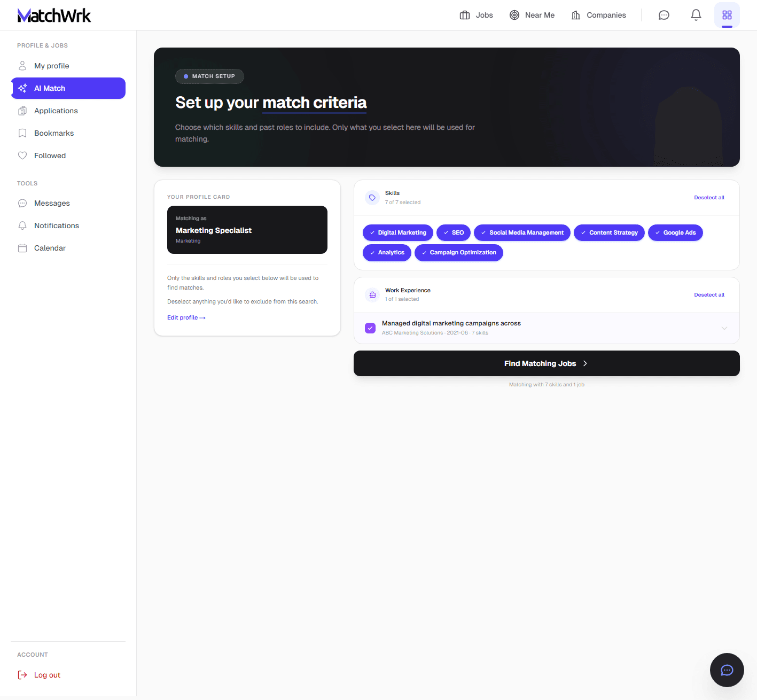Go to Bookmarks in the sidebar
Screen dimensions: 757x700
[53, 133]
